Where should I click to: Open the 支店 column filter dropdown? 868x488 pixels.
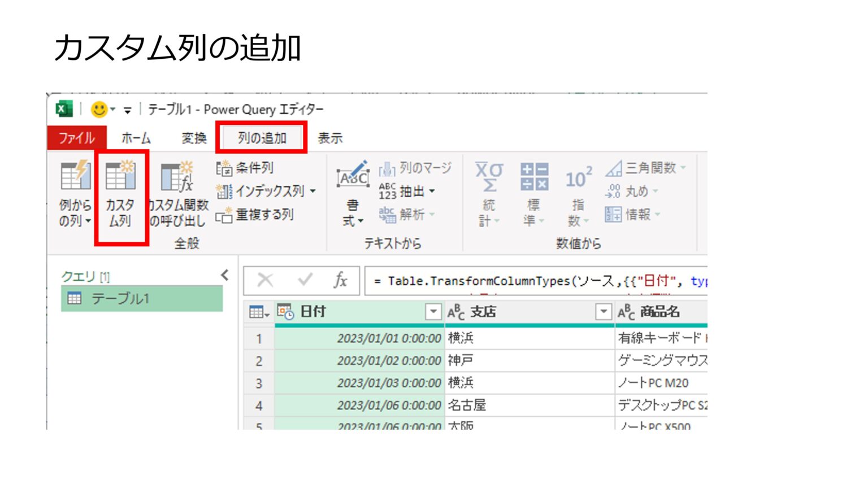(602, 311)
